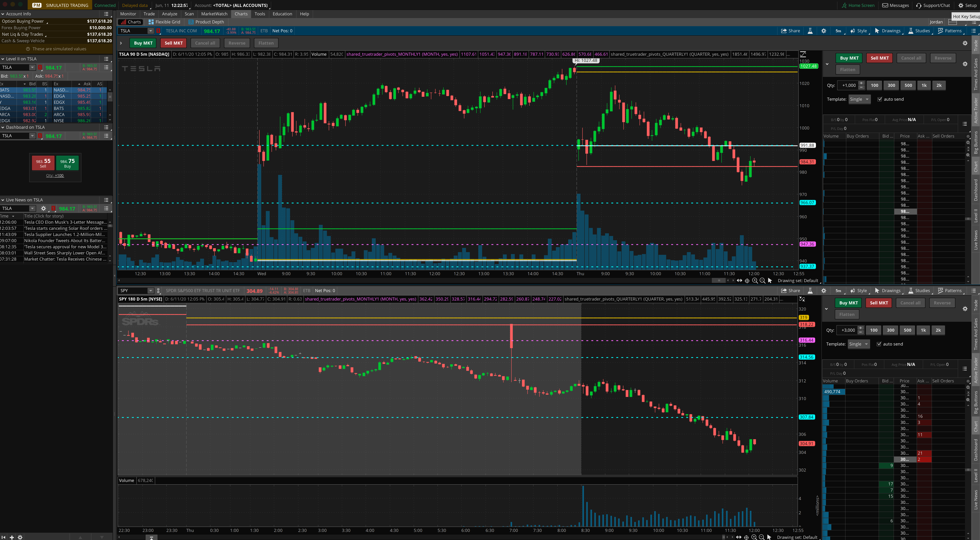980x540 pixels.
Task: Toggle TSLA price axis scale icon
Action: click(x=803, y=54)
